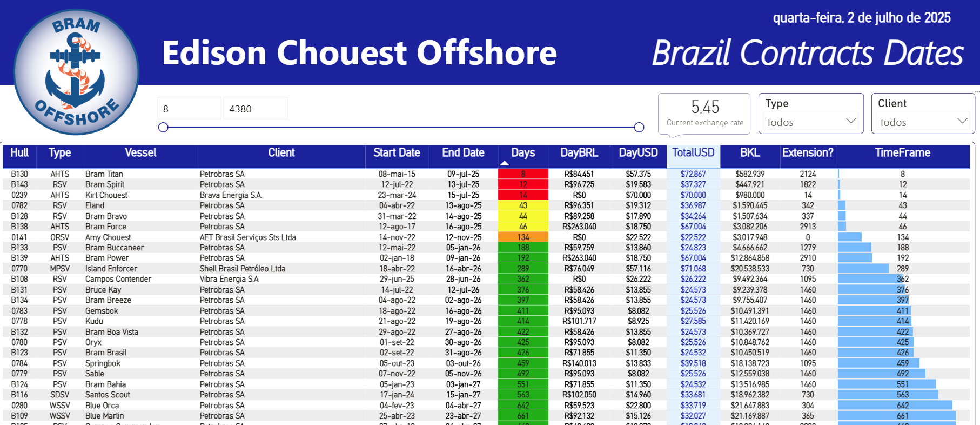Click the R$84.451 DayBRL value
Viewport: 980px width, 425px height.
coord(579,174)
